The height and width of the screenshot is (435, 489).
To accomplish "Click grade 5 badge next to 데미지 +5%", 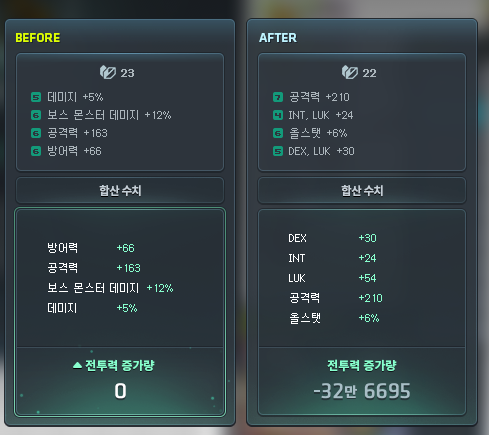I will 36,97.
